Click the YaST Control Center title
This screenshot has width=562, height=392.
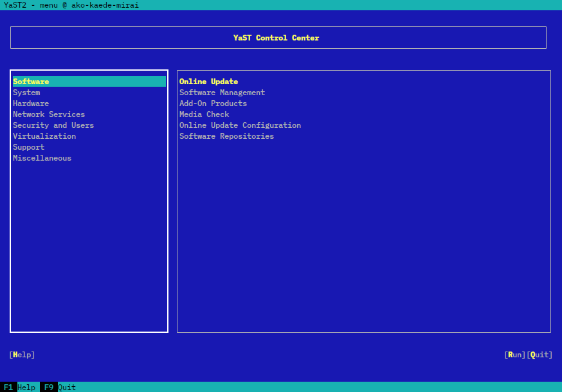click(276, 38)
